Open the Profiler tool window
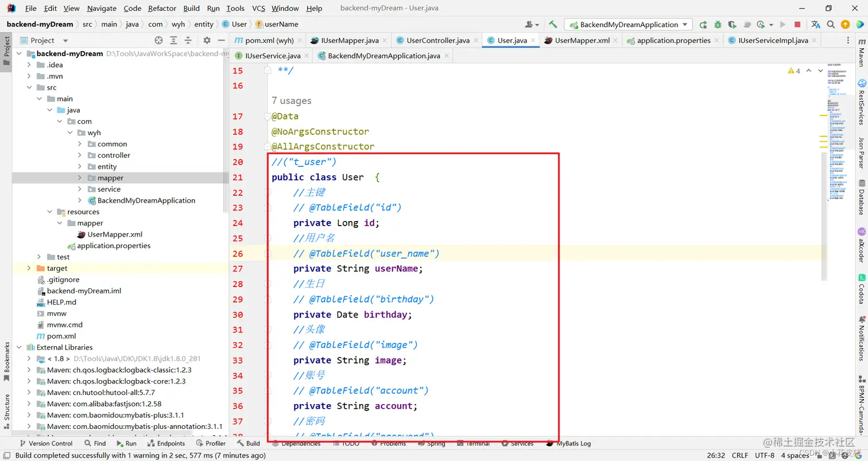 point(211,443)
